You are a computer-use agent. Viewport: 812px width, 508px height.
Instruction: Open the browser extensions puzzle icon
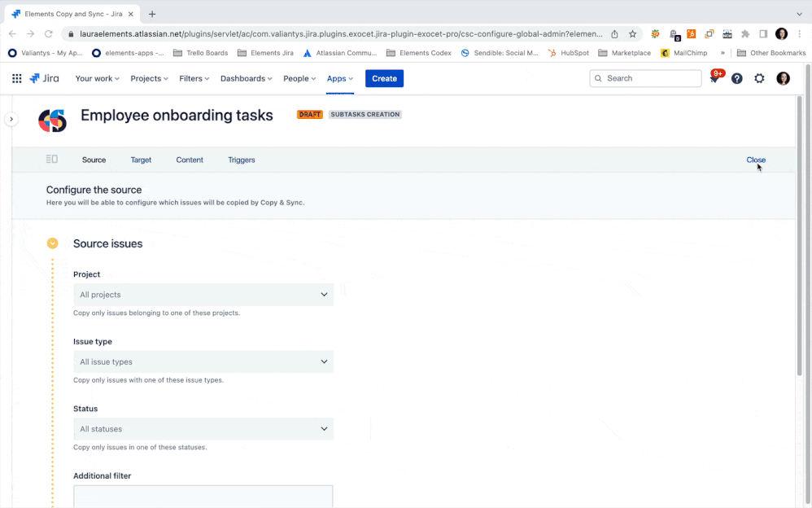point(744,34)
